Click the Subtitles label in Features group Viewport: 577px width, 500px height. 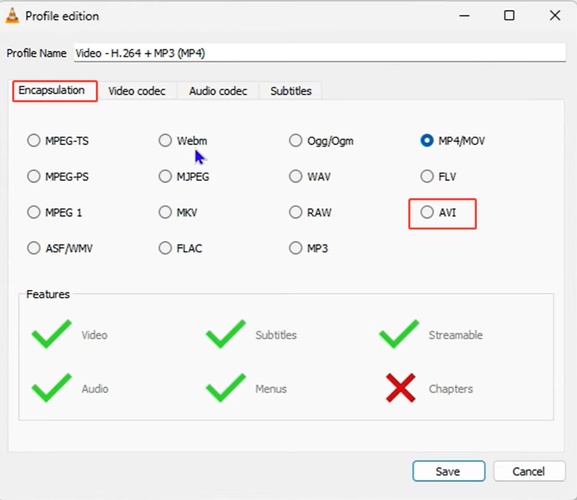276,335
